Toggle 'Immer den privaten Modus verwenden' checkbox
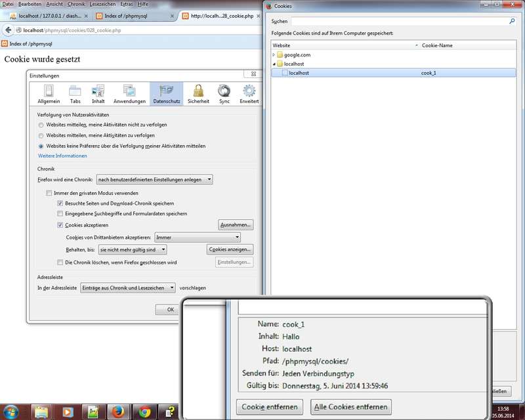This screenshot has width=525, height=420. click(x=49, y=193)
